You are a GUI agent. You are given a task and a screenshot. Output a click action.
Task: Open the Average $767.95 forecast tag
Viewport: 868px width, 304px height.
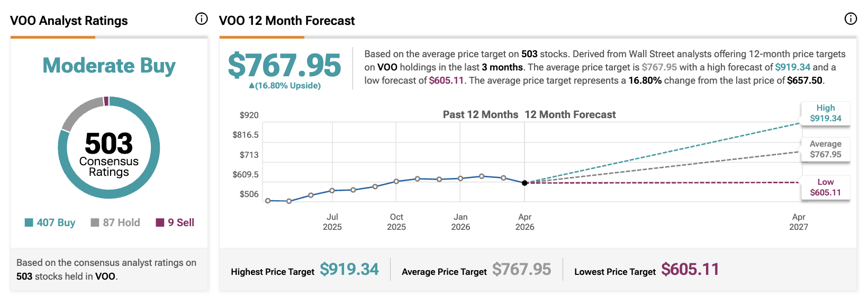tap(826, 149)
